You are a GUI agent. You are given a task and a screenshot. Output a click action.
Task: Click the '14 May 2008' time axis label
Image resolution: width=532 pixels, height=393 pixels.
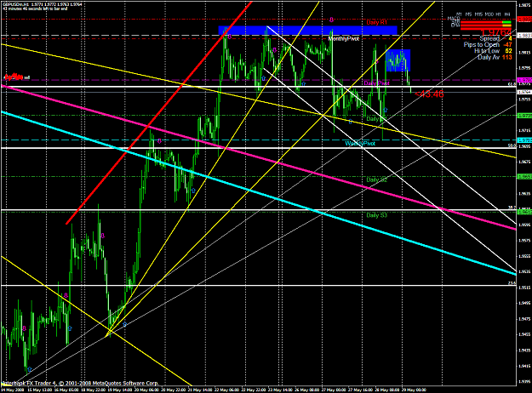[x=10, y=390]
